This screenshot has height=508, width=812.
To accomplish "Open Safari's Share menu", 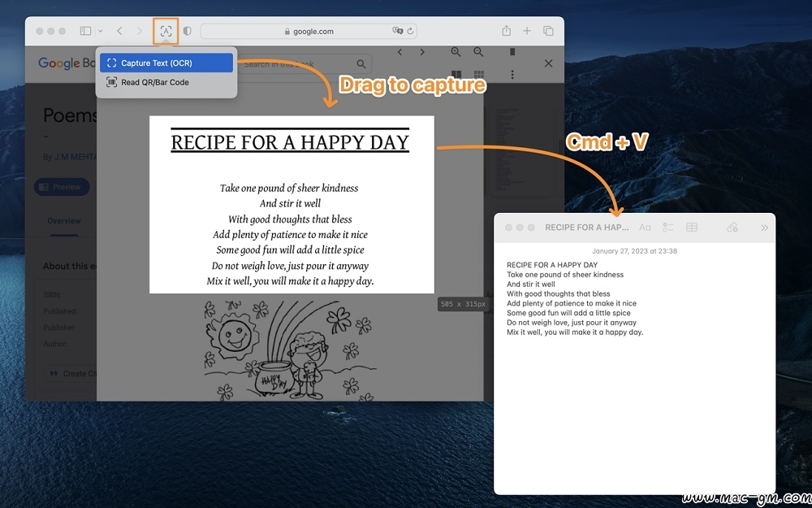I will point(507,31).
